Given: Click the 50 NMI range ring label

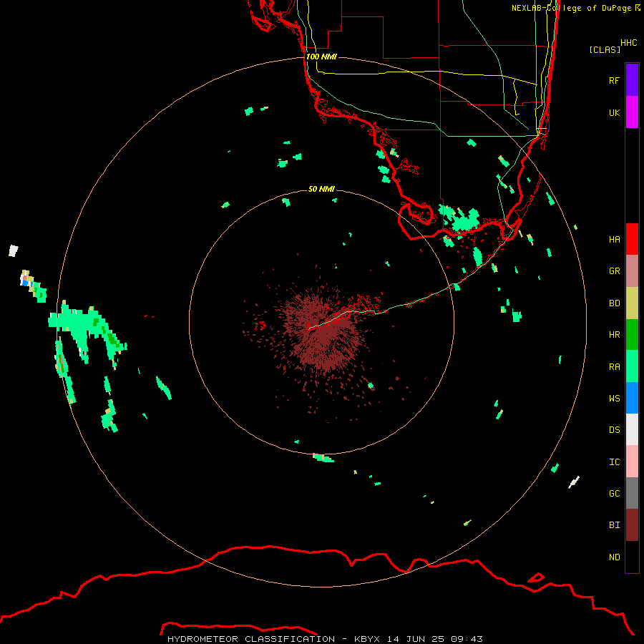Looking at the screenshot, I should click(321, 189).
